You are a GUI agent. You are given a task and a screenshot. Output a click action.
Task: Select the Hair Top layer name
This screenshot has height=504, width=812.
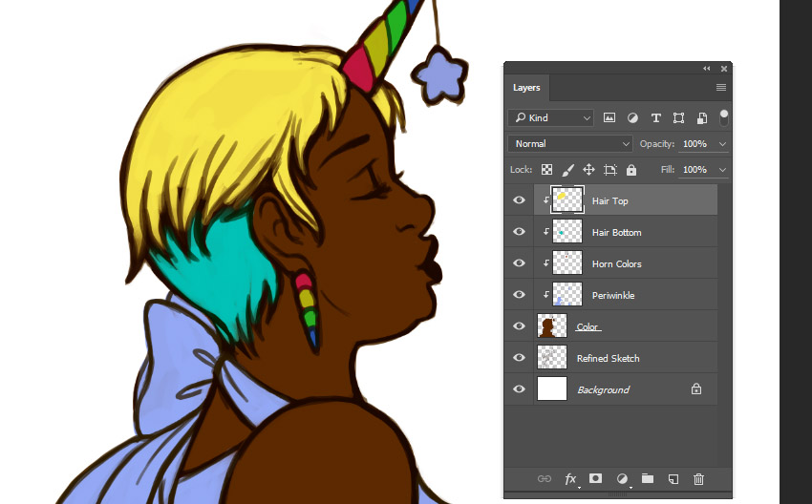(609, 200)
